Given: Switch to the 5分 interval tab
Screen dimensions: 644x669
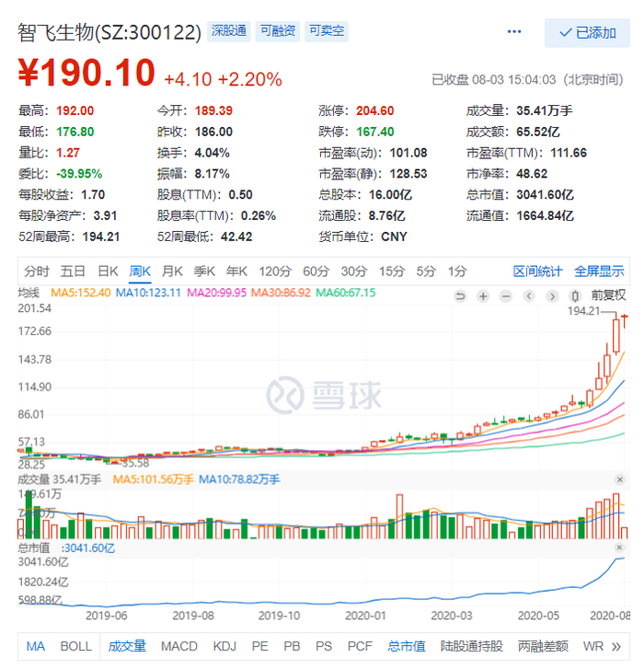Looking at the screenshot, I should coord(426,271).
